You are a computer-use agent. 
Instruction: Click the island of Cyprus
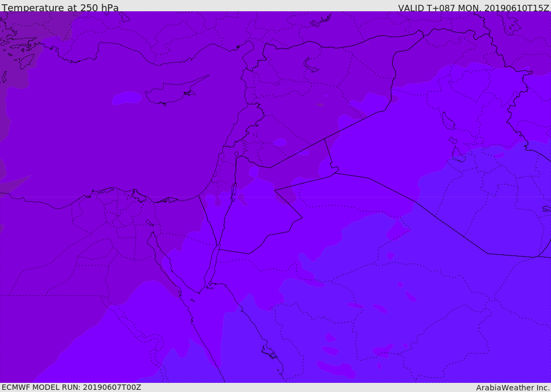tap(176, 91)
